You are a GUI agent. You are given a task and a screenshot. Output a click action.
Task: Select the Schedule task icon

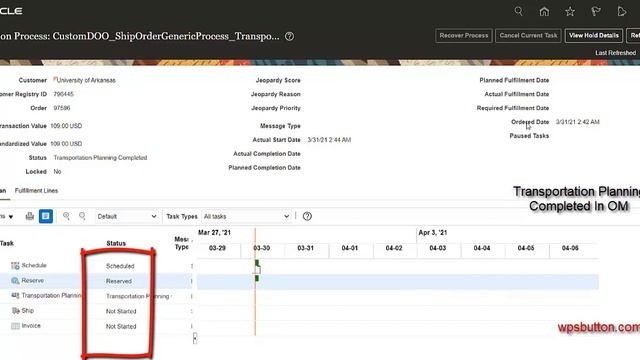[15, 266]
